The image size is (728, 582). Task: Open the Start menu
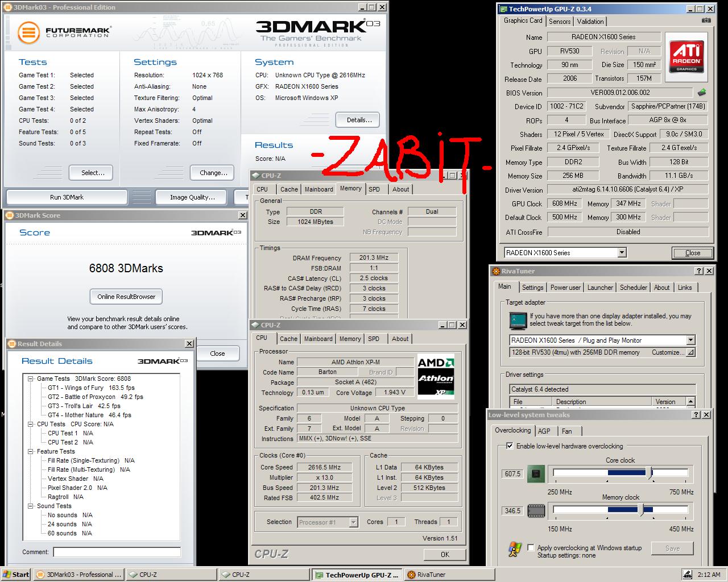pos(16,575)
